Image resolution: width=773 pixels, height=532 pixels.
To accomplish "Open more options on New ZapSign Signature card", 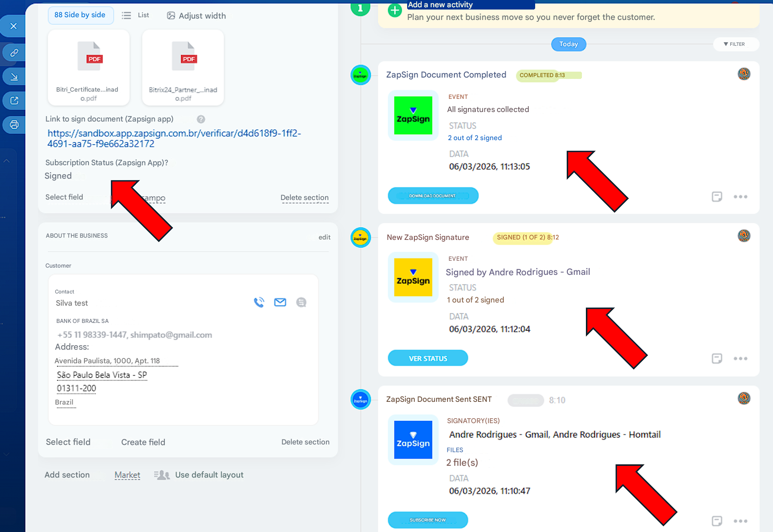I will [x=740, y=359].
